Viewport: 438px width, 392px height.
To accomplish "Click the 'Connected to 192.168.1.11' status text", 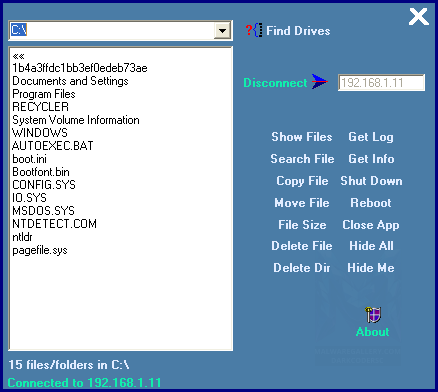I will coord(84,383).
